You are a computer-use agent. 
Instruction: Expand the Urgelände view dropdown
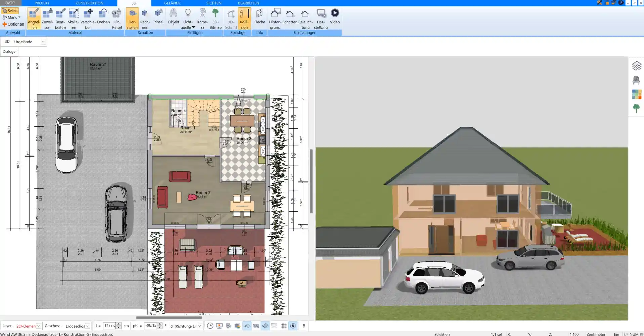click(x=43, y=42)
